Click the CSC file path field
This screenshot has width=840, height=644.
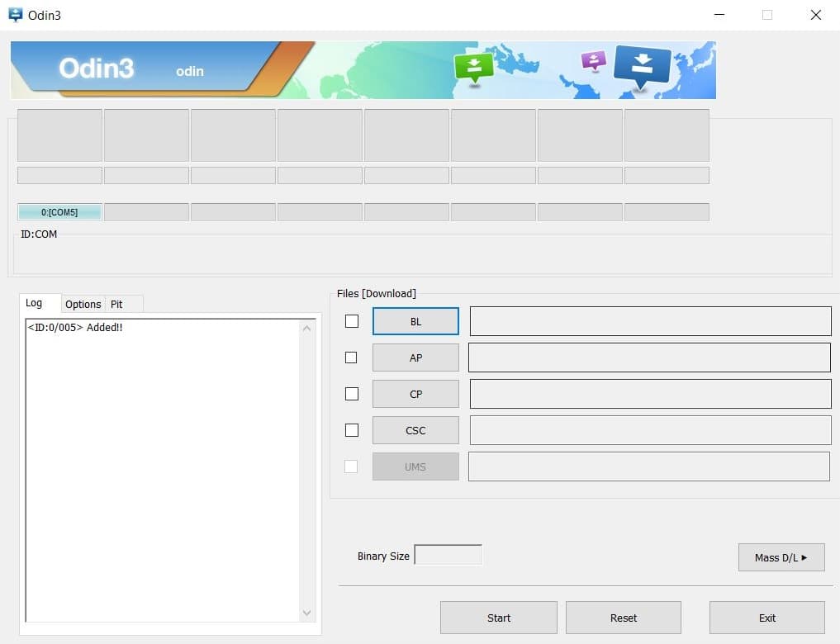pos(650,430)
